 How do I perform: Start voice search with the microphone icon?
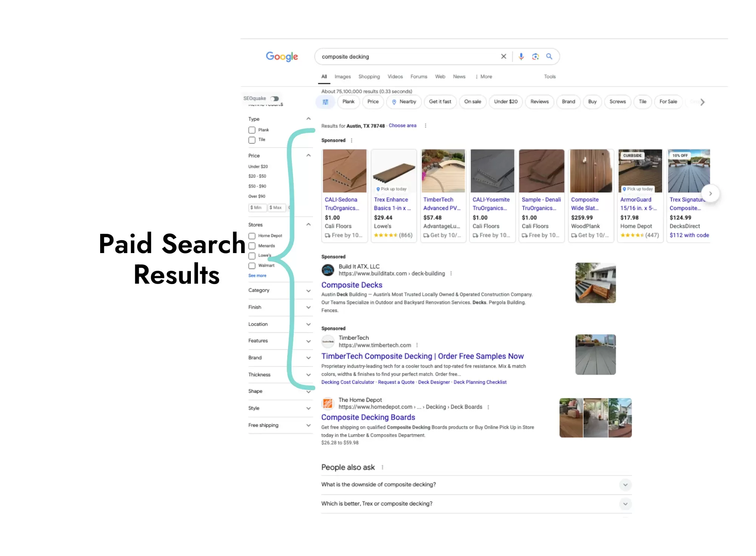coord(521,57)
